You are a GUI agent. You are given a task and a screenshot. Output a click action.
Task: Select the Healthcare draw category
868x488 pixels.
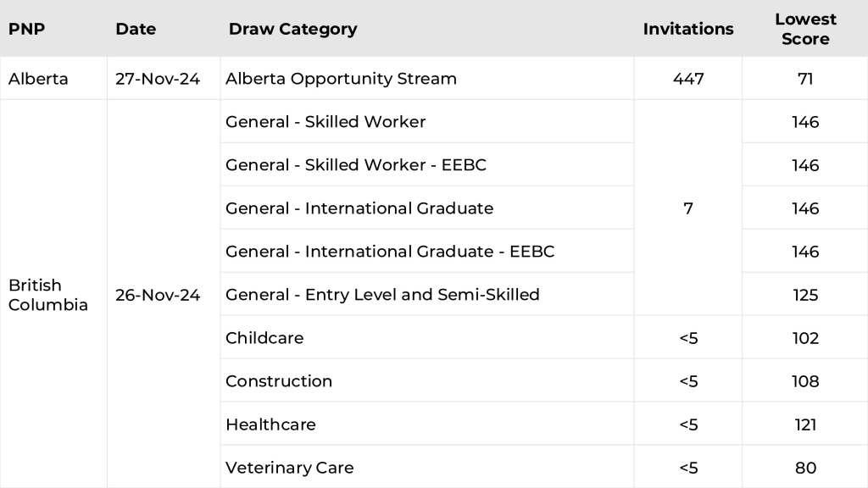coord(270,424)
